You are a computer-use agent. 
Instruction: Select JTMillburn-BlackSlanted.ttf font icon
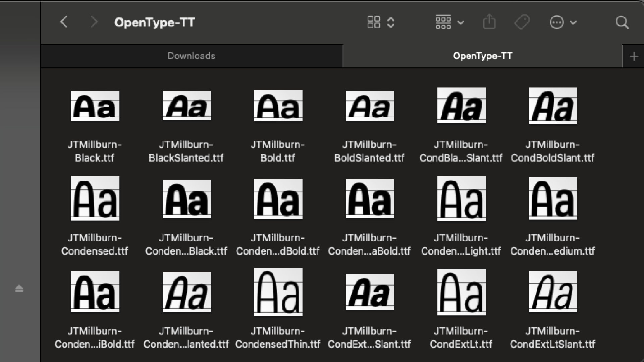[187, 105]
